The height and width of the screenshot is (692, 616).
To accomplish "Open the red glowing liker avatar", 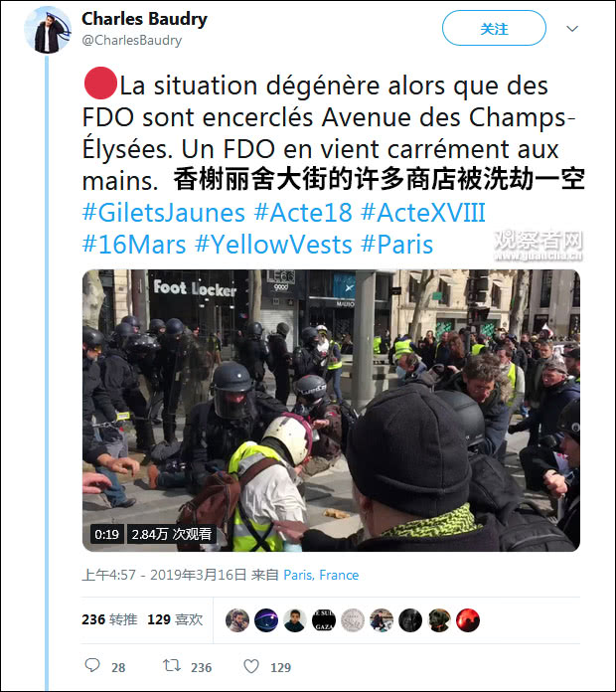I will click(468, 620).
